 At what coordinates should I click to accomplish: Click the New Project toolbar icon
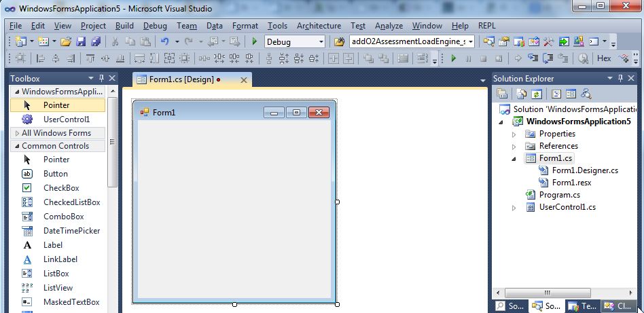20,42
